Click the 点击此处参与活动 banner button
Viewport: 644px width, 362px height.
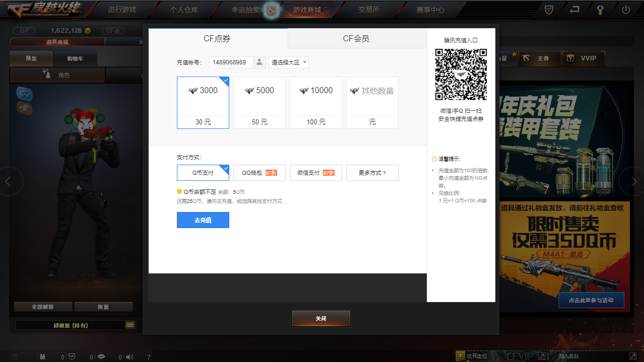tap(591, 300)
